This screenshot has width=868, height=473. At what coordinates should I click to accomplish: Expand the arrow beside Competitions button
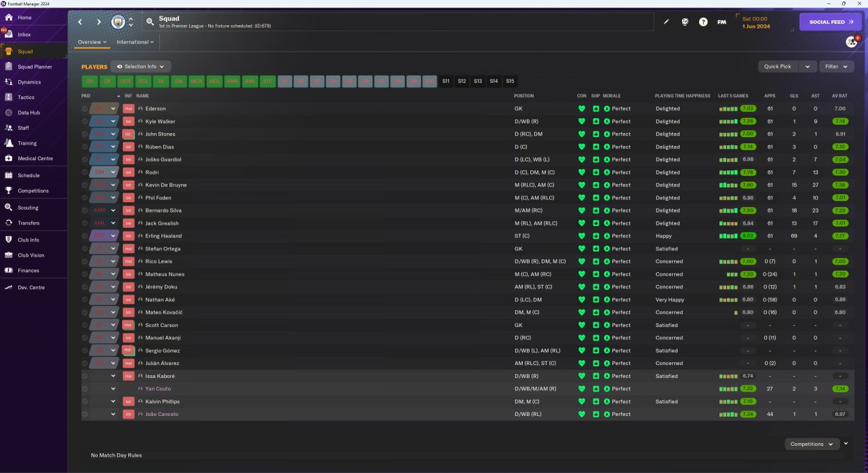click(846, 444)
